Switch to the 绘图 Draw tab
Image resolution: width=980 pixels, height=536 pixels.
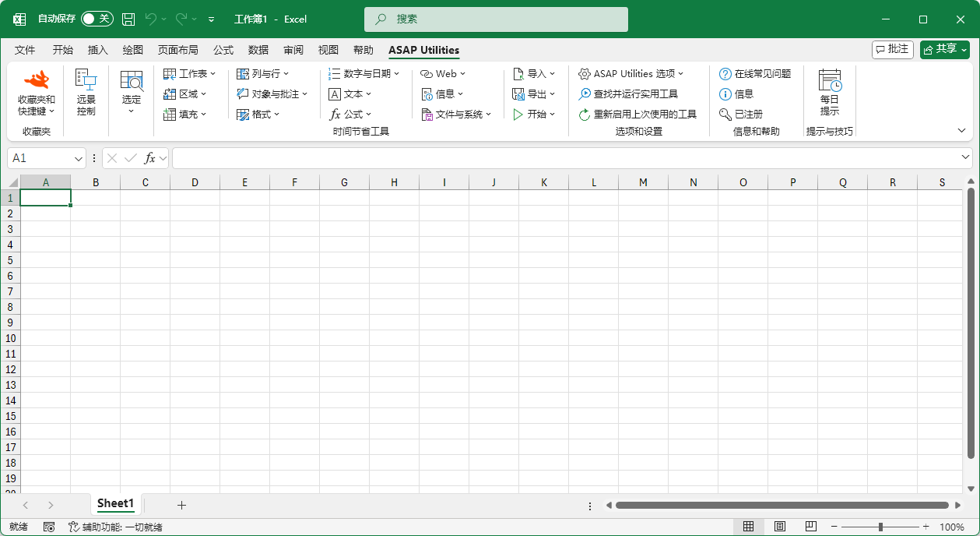pyautogui.click(x=133, y=50)
